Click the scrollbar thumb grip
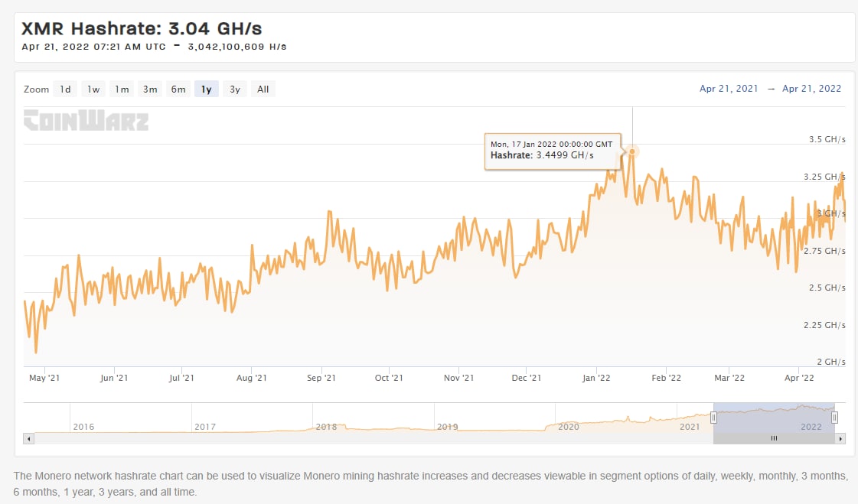This screenshot has width=858, height=504. [x=774, y=439]
